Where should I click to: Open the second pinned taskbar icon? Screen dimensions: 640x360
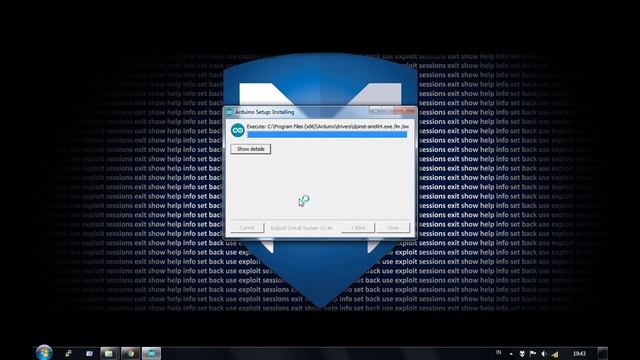89,353
